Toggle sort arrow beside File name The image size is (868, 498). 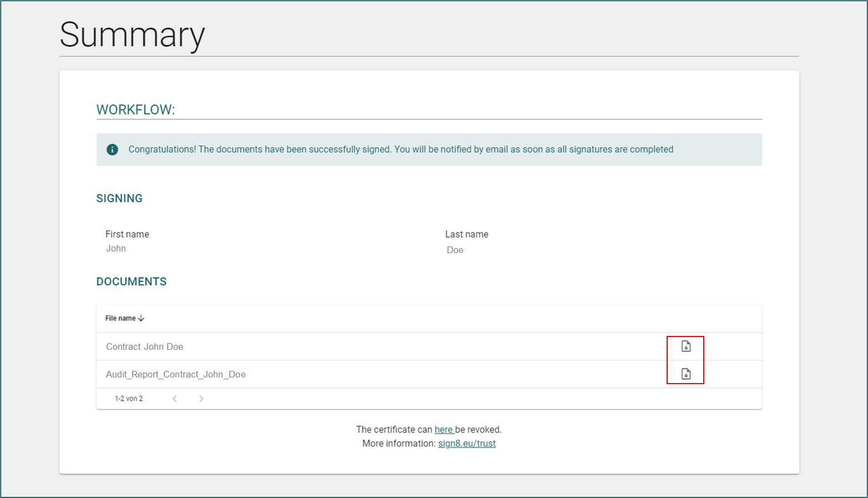pyautogui.click(x=141, y=318)
